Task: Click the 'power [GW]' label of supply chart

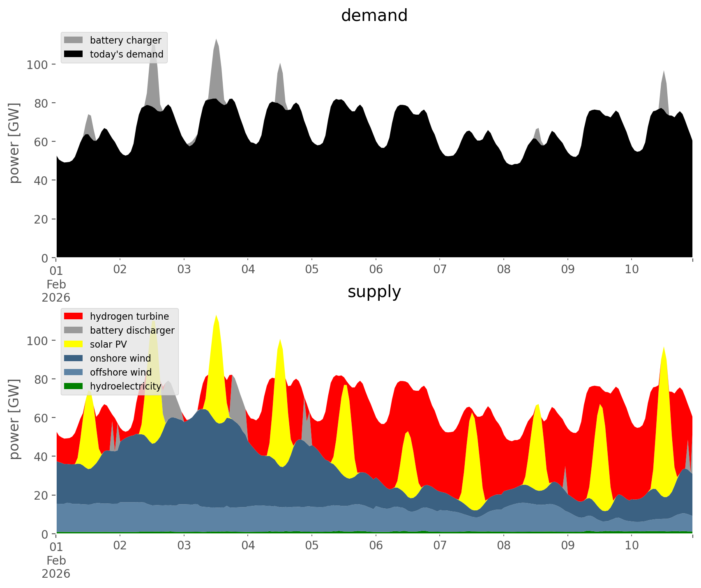Action: (x=14, y=419)
